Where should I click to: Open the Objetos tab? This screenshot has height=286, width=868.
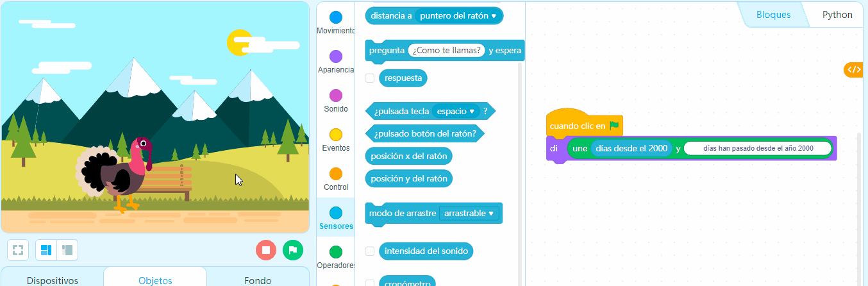coord(155,280)
